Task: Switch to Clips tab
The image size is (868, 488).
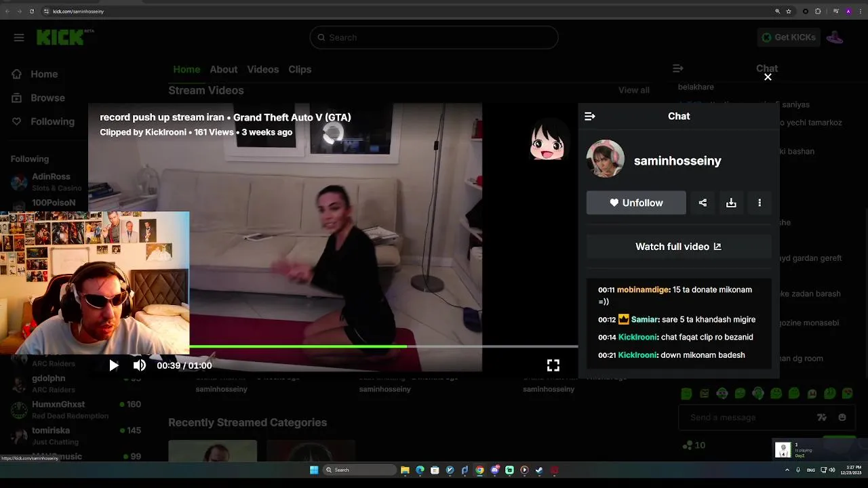Action: click(300, 69)
